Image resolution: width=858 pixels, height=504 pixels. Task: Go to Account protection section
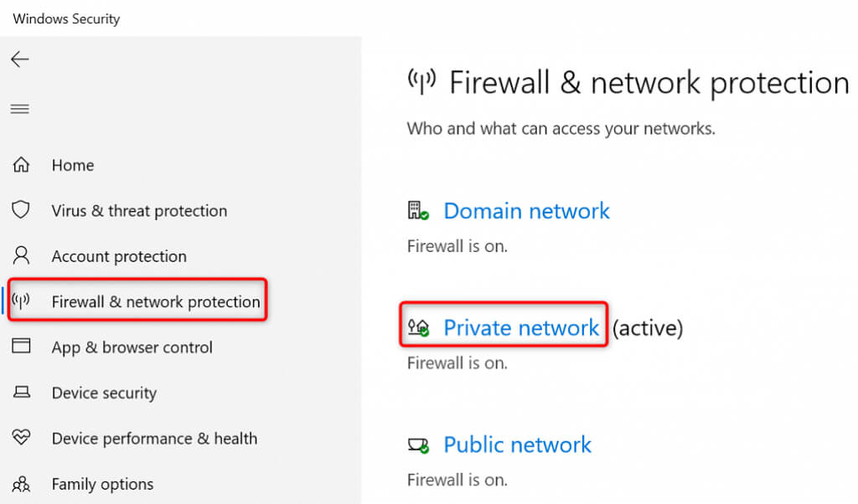[119, 256]
